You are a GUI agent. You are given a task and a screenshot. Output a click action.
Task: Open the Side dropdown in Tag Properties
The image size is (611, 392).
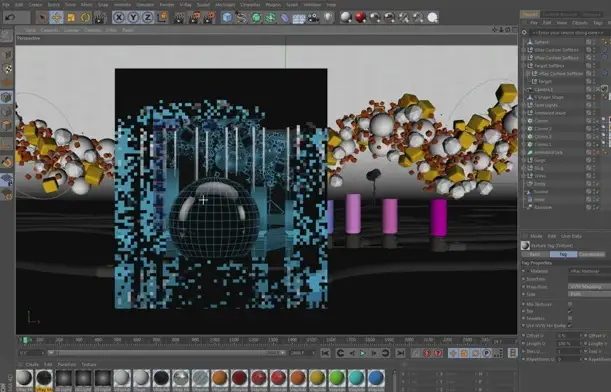tap(589, 294)
